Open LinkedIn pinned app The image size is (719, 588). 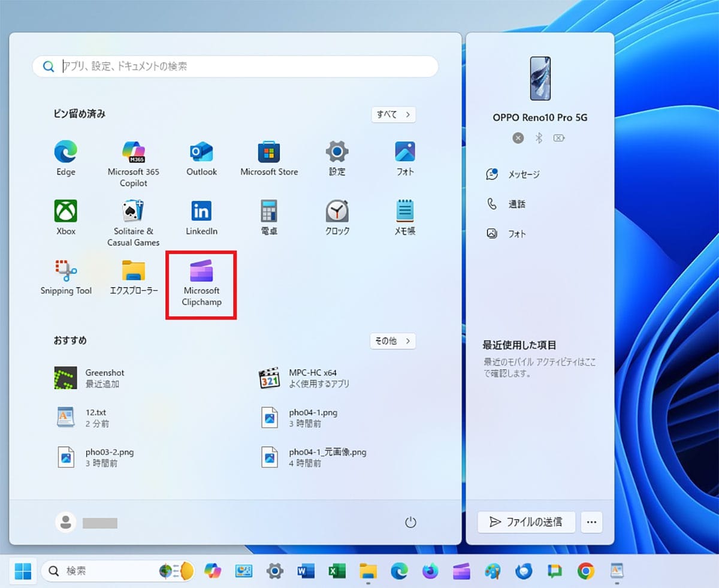(201, 218)
